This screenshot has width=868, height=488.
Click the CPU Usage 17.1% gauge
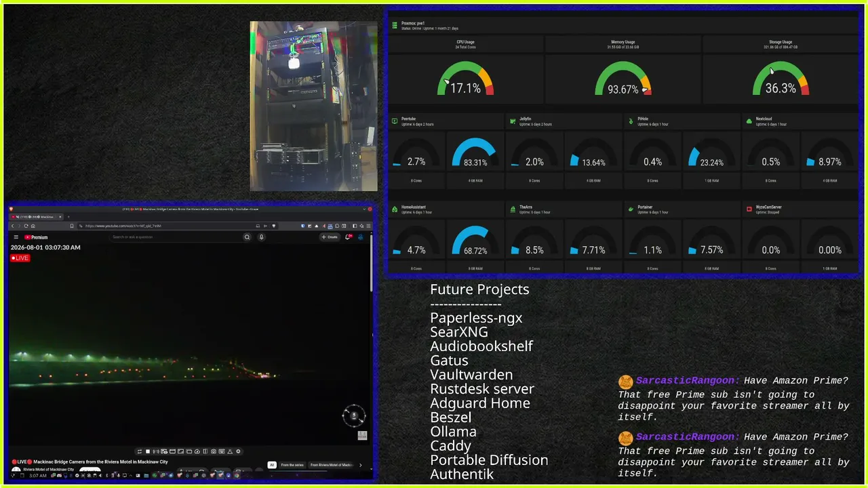click(x=465, y=79)
